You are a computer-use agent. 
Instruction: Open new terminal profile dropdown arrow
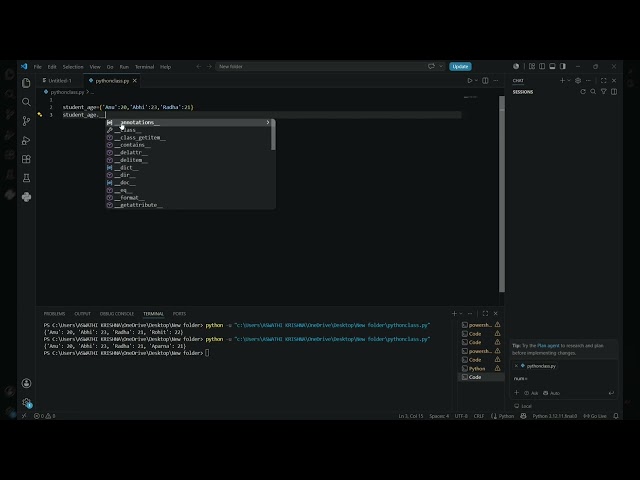click(461, 313)
